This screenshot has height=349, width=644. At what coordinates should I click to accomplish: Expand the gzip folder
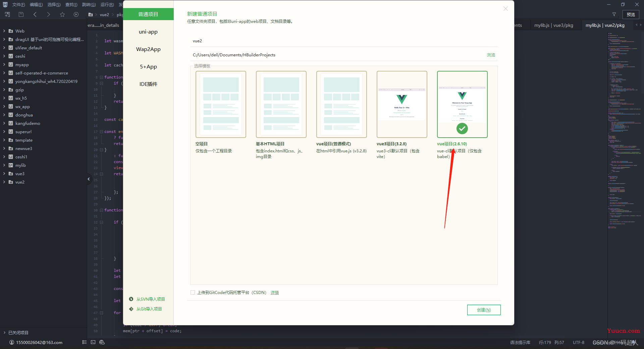[4, 90]
